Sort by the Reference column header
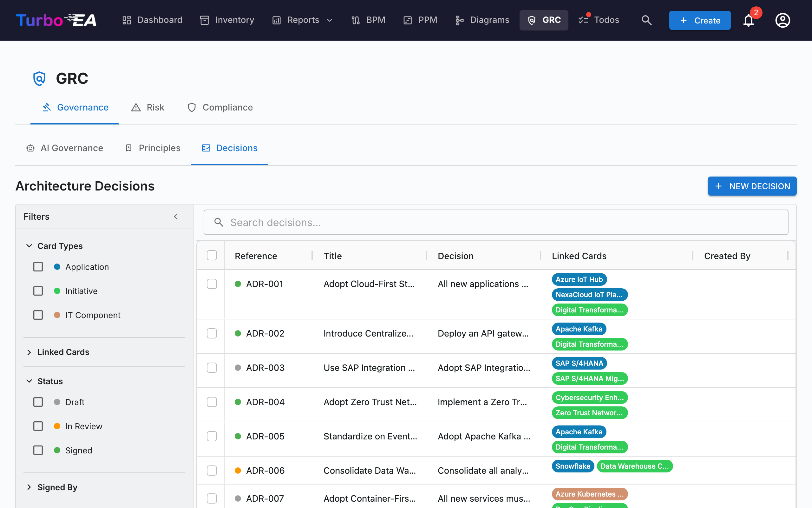Image resolution: width=812 pixels, height=508 pixels. [256, 256]
